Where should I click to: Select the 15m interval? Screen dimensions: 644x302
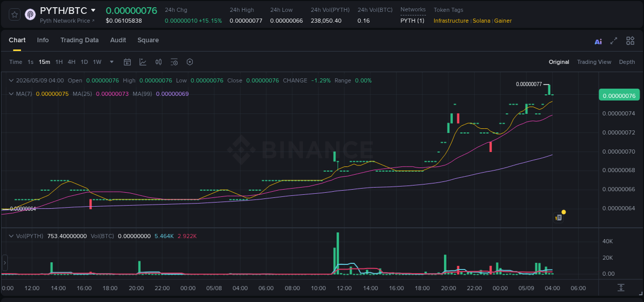point(44,62)
